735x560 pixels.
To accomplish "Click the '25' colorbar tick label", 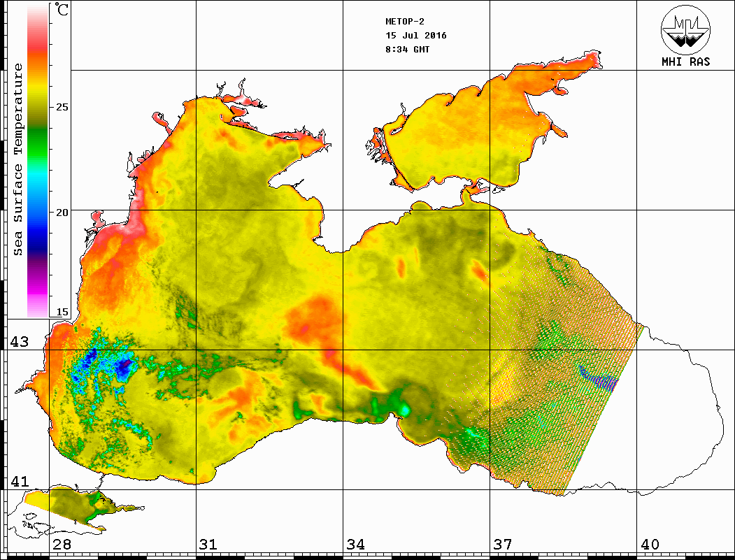I will click(x=62, y=107).
